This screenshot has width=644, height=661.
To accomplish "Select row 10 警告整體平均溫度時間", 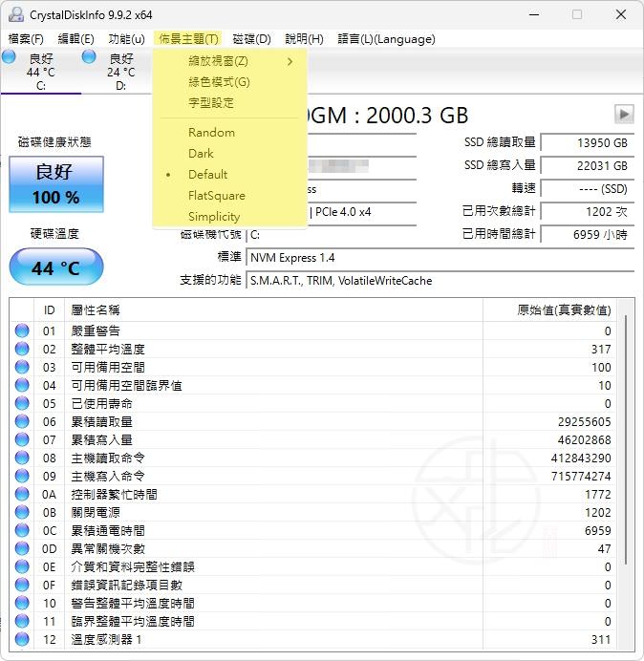I will coord(313,603).
